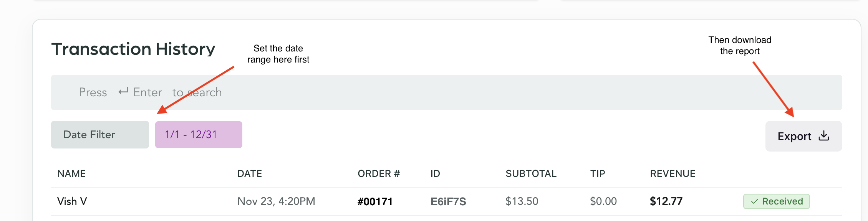Select order number #00171
Screen dimensions: 868x221
375,202
